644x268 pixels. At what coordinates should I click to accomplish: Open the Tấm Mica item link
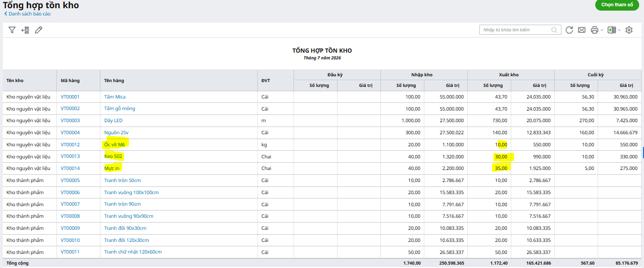(x=115, y=97)
